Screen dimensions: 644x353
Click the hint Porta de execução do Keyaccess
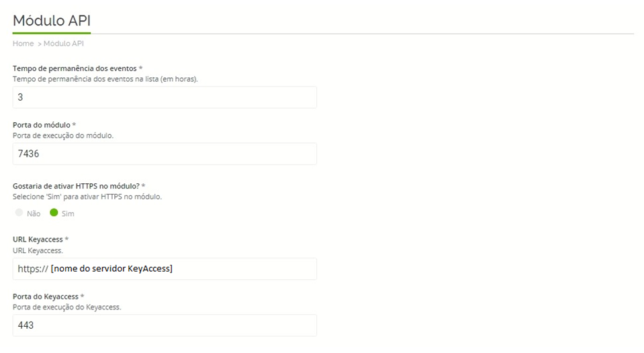pyautogui.click(x=67, y=307)
